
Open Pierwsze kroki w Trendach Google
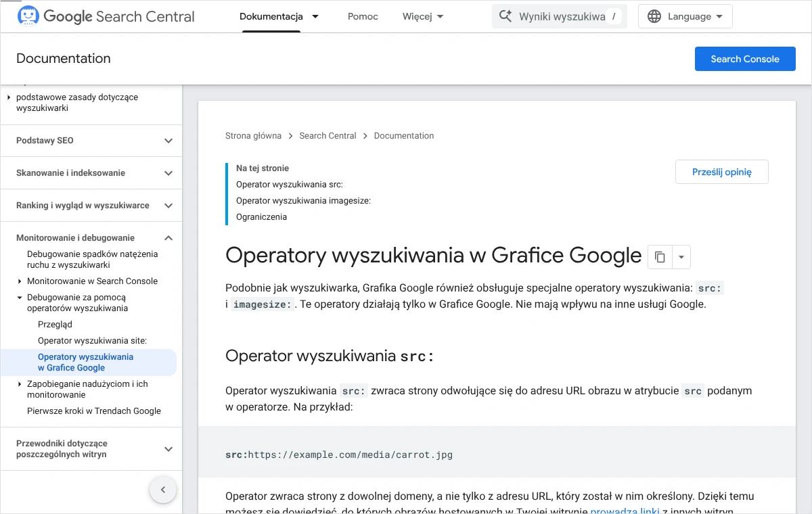click(x=94, y=411)
